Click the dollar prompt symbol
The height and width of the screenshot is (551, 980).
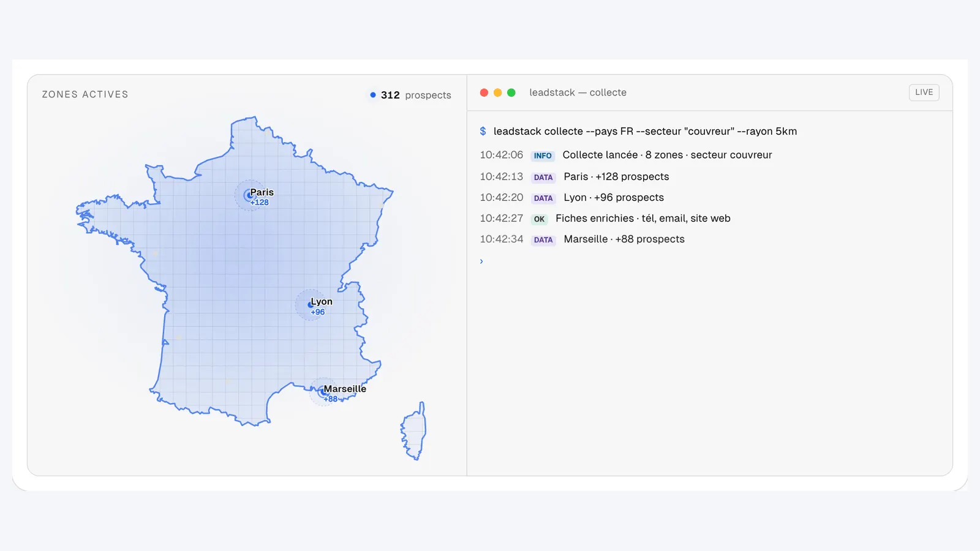coord(483,131)
